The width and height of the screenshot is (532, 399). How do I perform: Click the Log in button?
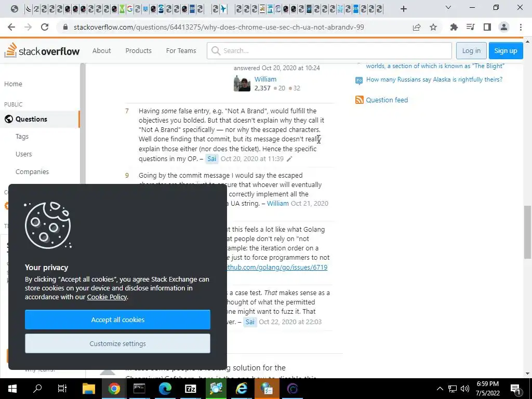point(471,50)
